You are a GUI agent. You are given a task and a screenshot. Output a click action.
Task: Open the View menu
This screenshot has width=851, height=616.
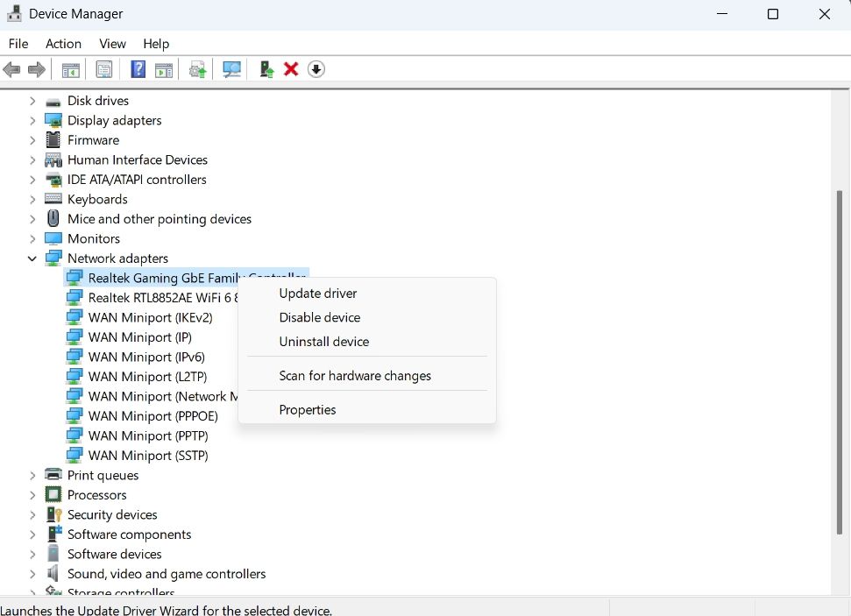pyautogui.click(x=112, y=44)
